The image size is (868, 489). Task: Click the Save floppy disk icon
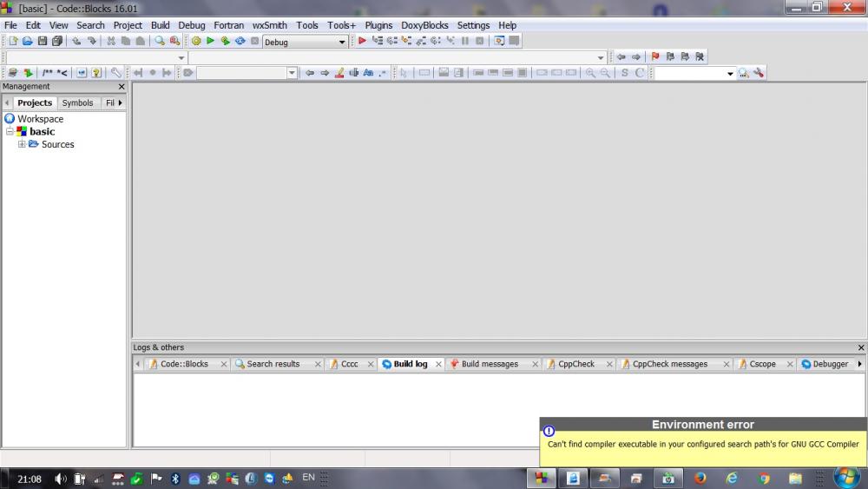pos(42,41)
